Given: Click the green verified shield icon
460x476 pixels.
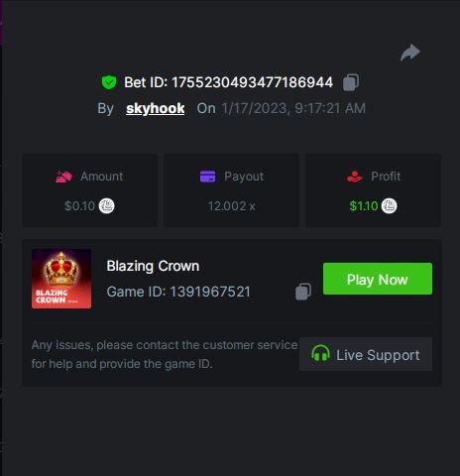Looking at the screenshot, I should coord(109,82).
